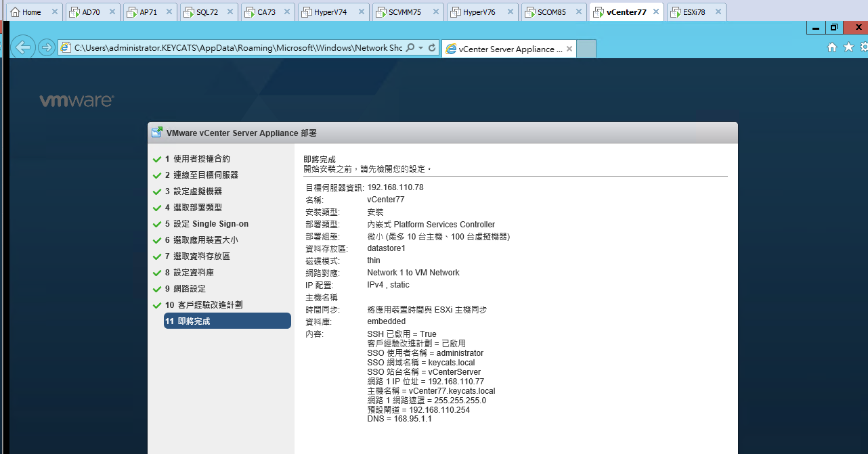Click the name value vCenter77 in the summary
868x454 pixels.
pyautogui.click(x=386, y=200)
